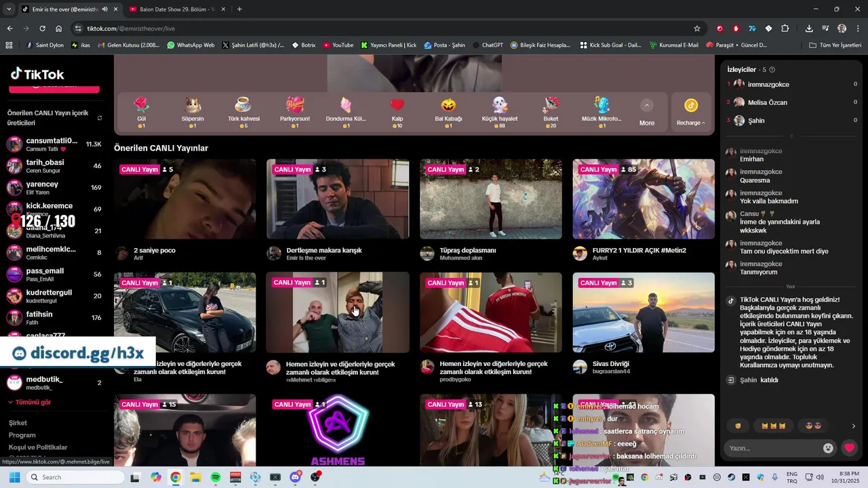868x488 pixels.
Task: Open pass_emall live channel in sidebar
Action: point(54,274)
